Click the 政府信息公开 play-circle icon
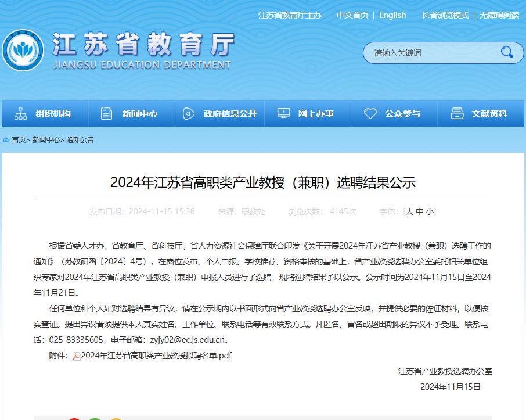Screen dimensions: 526x420 click(x=188, y=113)
